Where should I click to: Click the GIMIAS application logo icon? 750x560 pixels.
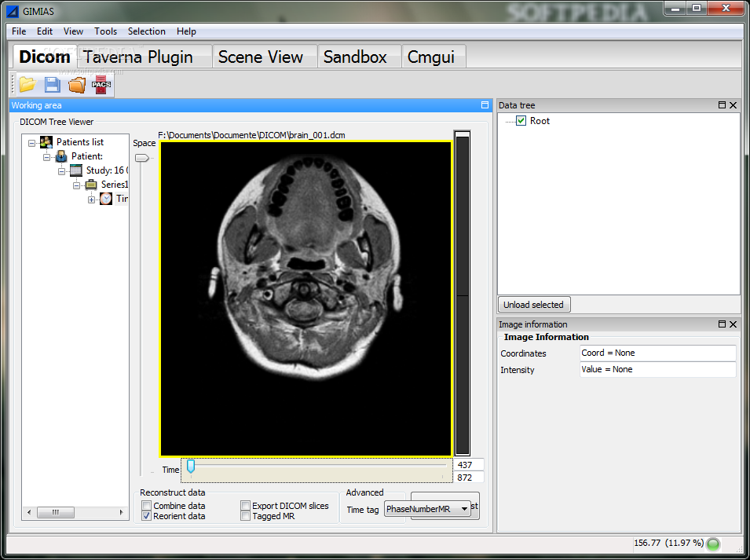tap(12, 11)
